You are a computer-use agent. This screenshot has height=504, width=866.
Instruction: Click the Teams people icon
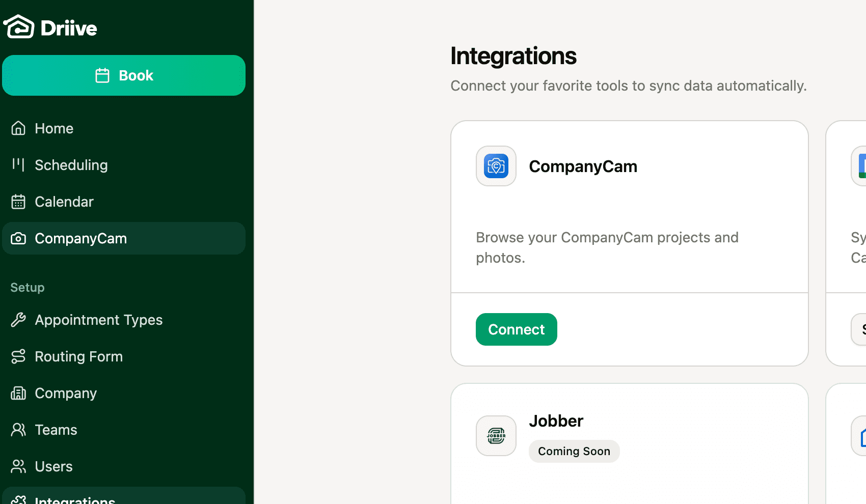[18, 430]
